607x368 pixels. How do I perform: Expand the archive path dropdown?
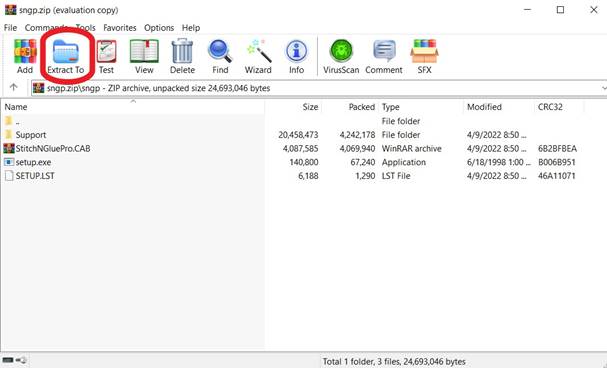[x=604, y=88]
